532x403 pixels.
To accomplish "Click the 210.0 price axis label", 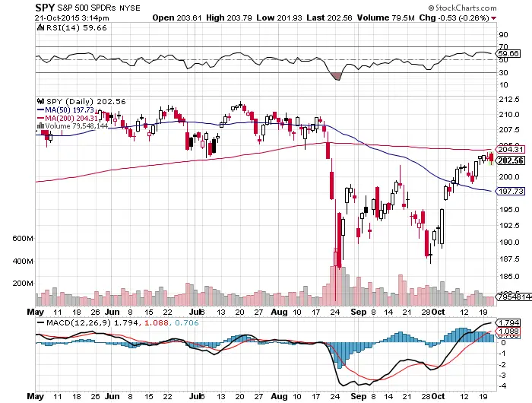I will [509, 115].
